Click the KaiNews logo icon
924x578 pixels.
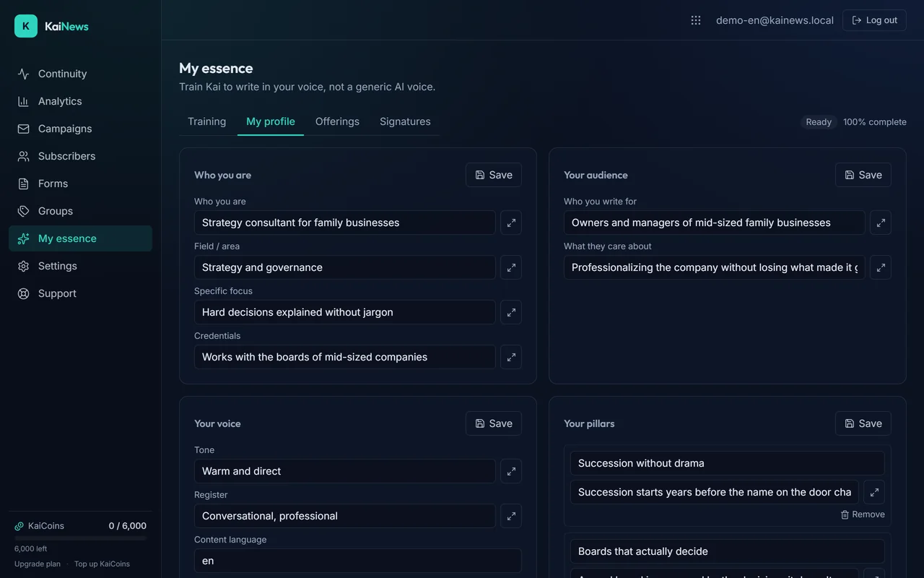[x=26, y=26]
